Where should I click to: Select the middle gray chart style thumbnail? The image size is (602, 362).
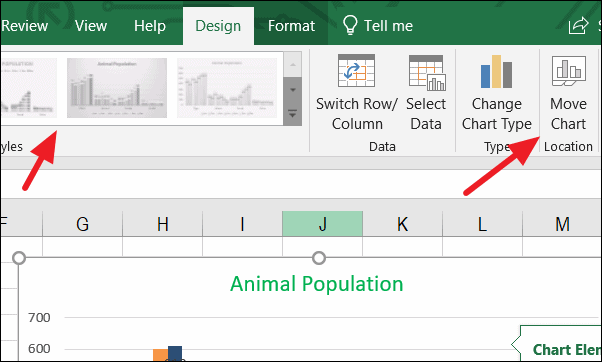117,88
